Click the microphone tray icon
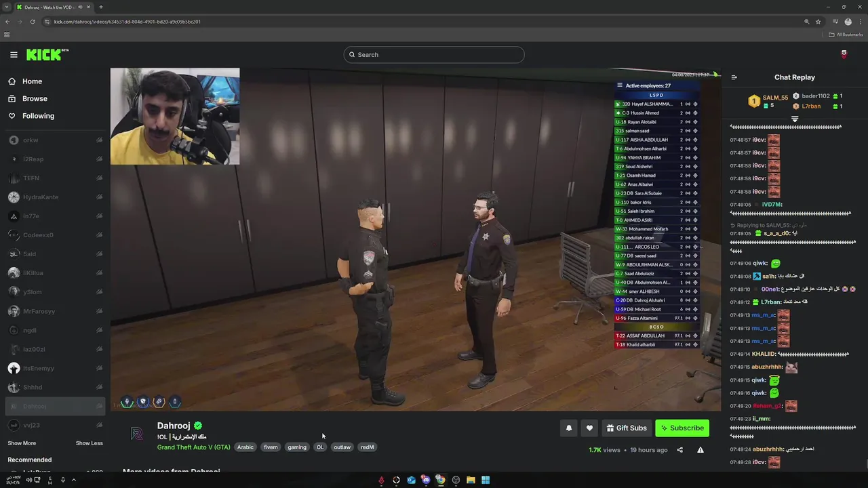 click(62, 480)
